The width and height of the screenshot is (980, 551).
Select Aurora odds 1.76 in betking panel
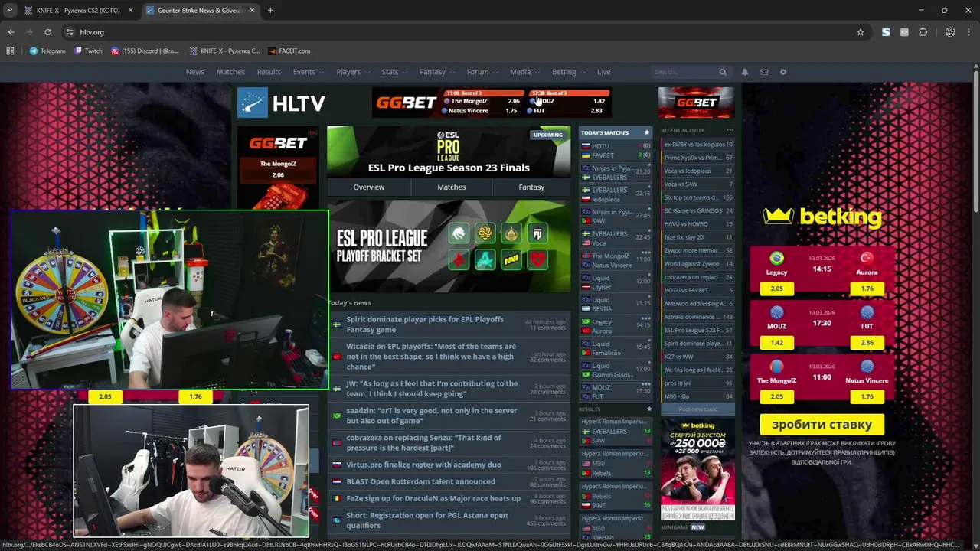867,289
